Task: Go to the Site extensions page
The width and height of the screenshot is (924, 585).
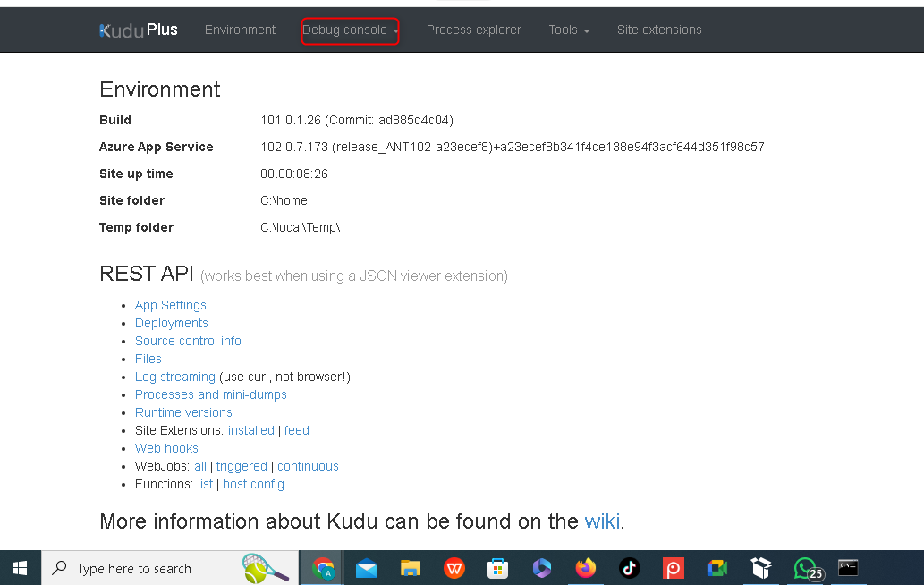Action: point(659,30)
